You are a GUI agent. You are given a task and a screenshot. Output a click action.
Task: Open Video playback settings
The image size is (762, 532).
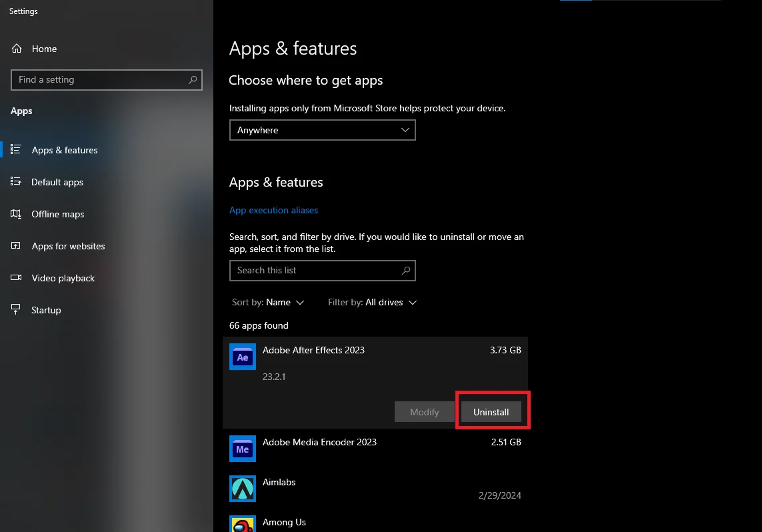pyautogui.click(x=63, y=279)
